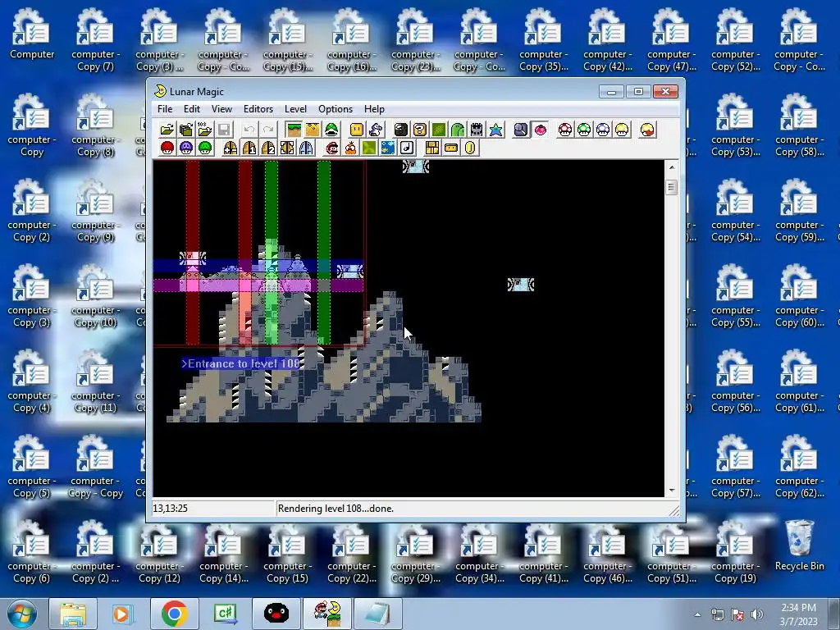Click the folder icon labeled 105
840x630 pixels.
[204, 130]
